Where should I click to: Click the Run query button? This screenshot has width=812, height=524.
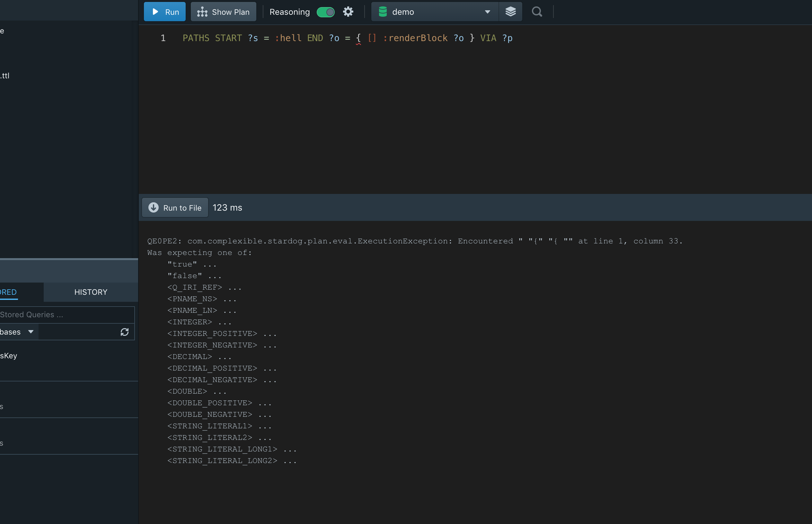click(165, 12)
